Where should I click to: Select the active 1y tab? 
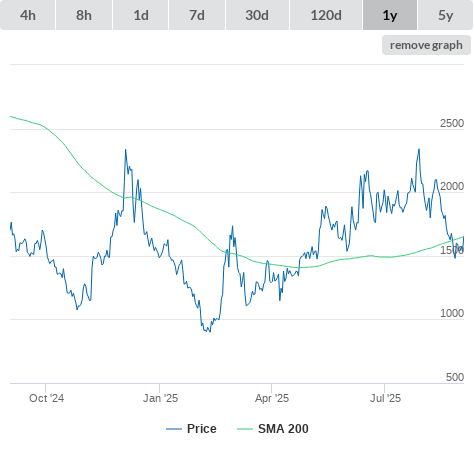390,15
